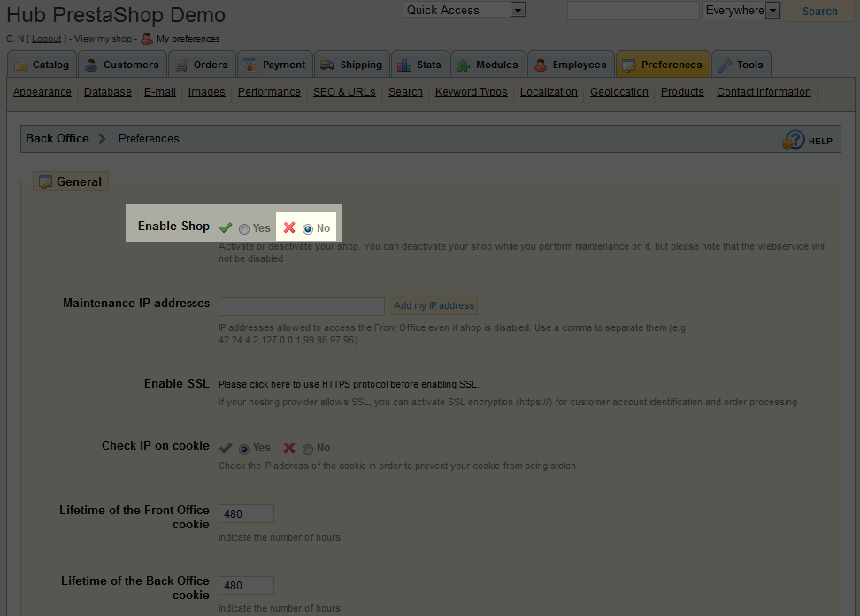Select Yes for Enable Shop
860x616 pixels.
click(244, 228)
